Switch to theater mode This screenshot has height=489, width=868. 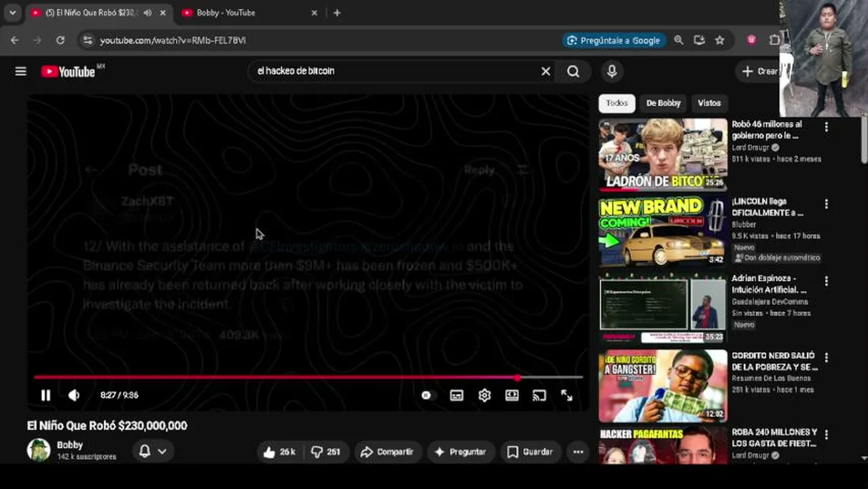pyautogui.click(x=511, y=395)
